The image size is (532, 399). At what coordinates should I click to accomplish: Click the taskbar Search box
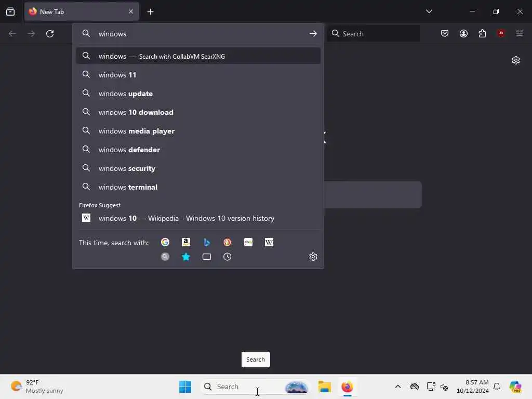coord(255,387)
